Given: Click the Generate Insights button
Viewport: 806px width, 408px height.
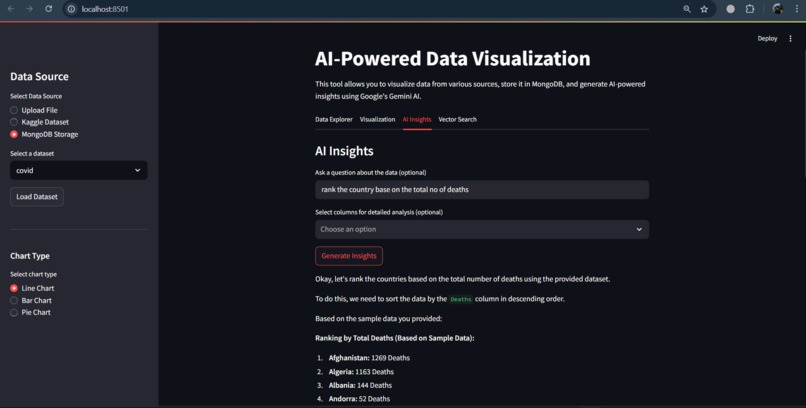Looking at the screenshot, I should [349, 256].
